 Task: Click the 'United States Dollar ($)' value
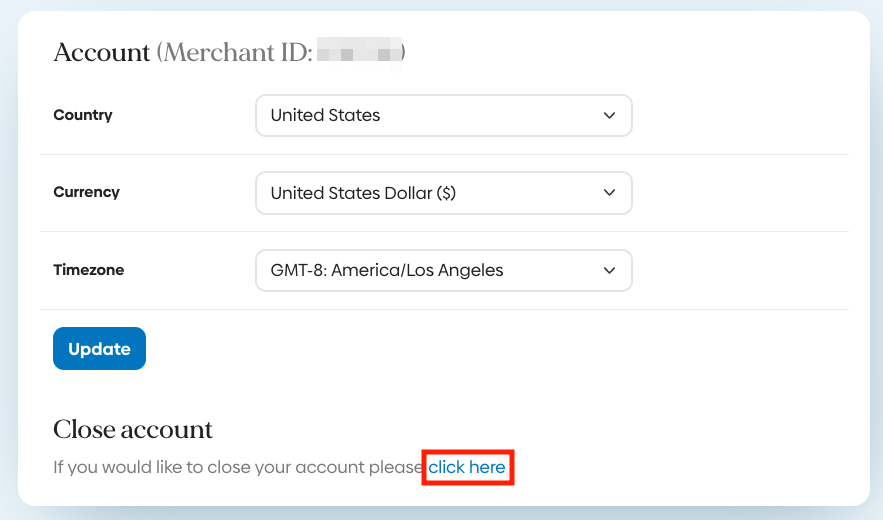point(363,193)
